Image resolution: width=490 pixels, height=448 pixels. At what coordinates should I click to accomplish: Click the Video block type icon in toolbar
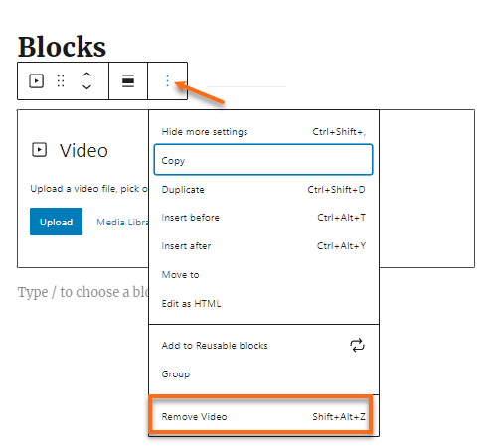coord(36,81)
